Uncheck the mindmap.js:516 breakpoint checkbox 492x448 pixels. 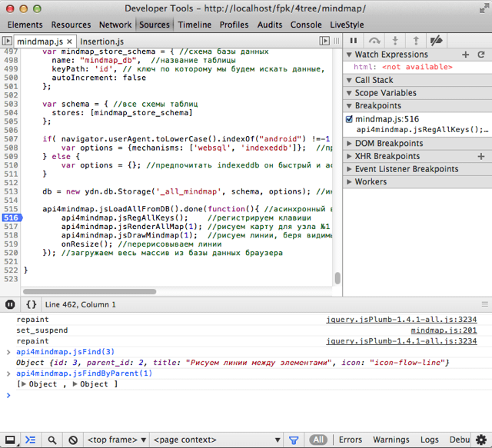351,119
